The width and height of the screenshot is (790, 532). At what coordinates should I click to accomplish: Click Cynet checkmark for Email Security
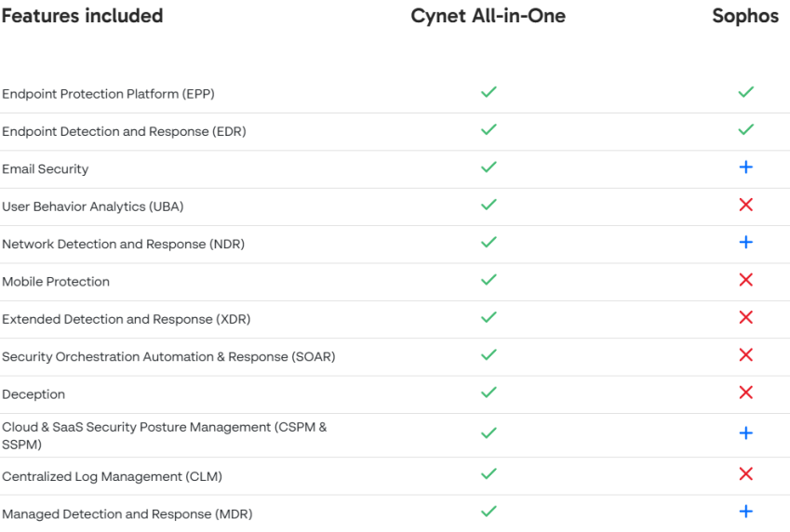point(489,167)
